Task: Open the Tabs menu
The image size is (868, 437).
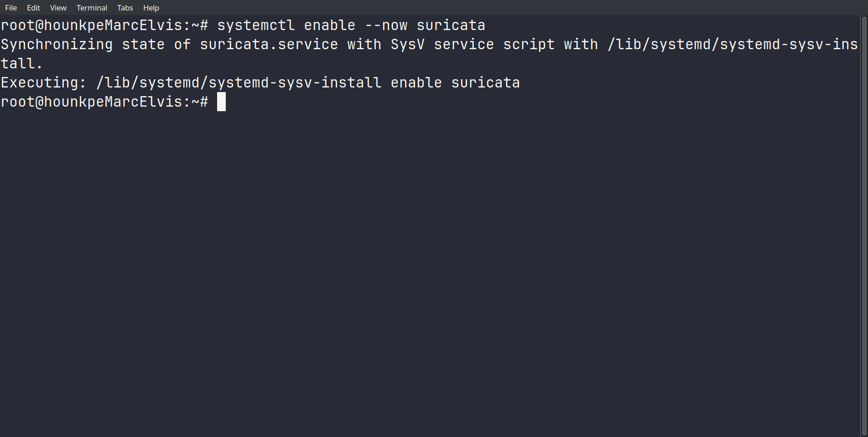Action: [125, 8]
